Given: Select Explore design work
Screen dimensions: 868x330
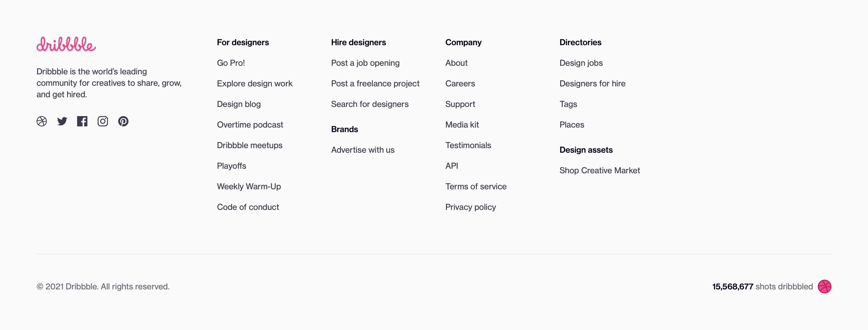Looking at the screenshot, I should pyautogui.click(x=254, y=83).
